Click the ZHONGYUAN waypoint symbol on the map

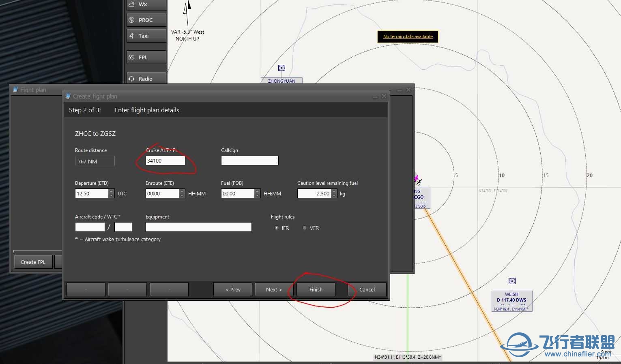click(x=281, y=68)
